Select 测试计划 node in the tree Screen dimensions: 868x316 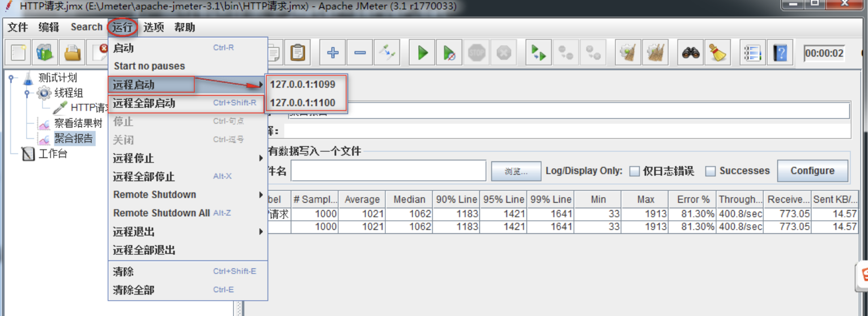[57, 78]
